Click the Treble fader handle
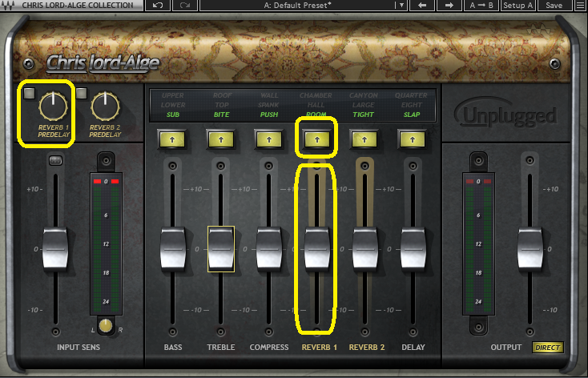588x378 pixels. 220,248
